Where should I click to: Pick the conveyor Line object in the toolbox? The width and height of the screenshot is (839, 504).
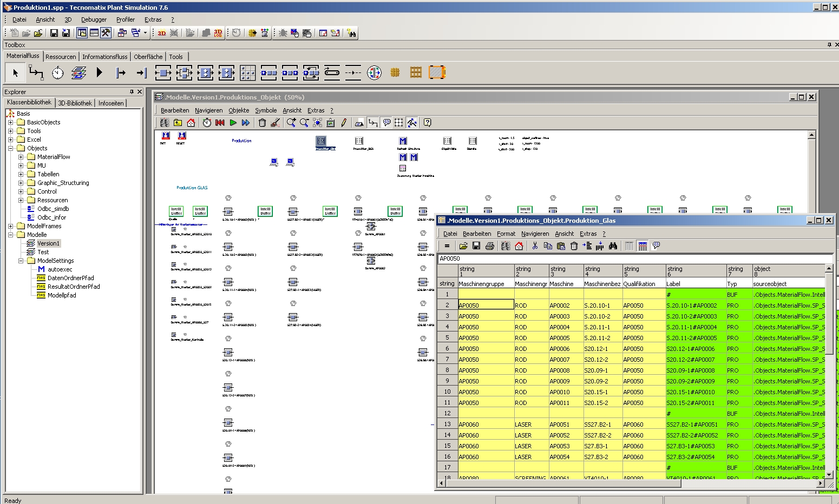click(332, 72)
